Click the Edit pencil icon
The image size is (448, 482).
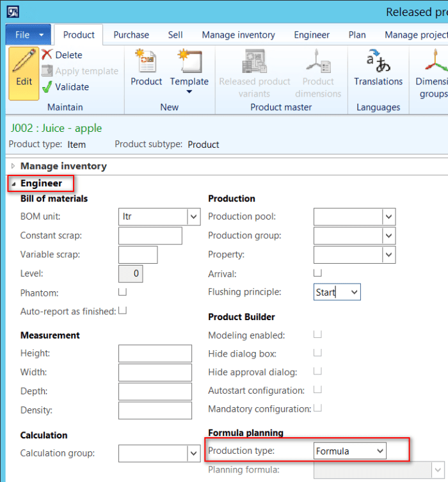point(24,61)
